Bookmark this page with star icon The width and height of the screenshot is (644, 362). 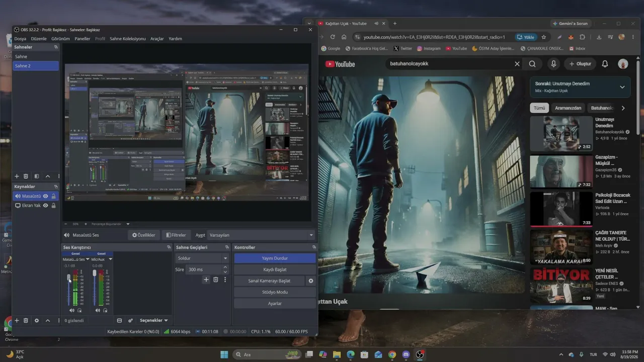tap(544, 37)
